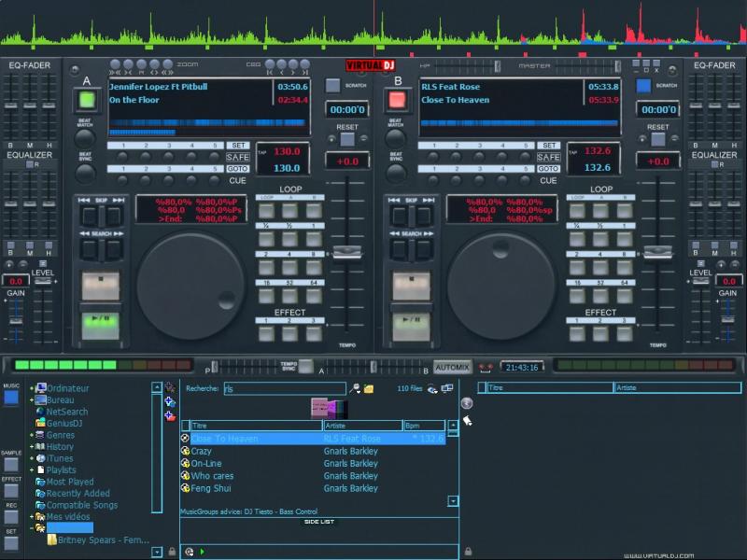Select the song Feng Shui
This screenshot has height=560, width=747.
314,488
